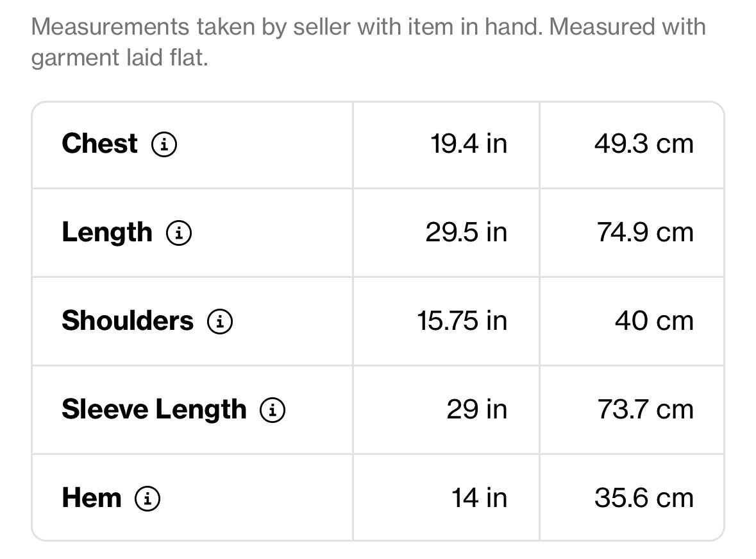Click the 74.9 cm length value

(x=646, y=233)
